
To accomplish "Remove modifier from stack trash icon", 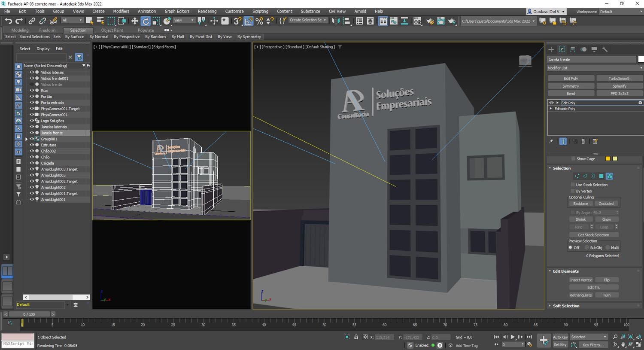I will pos(583,141).
